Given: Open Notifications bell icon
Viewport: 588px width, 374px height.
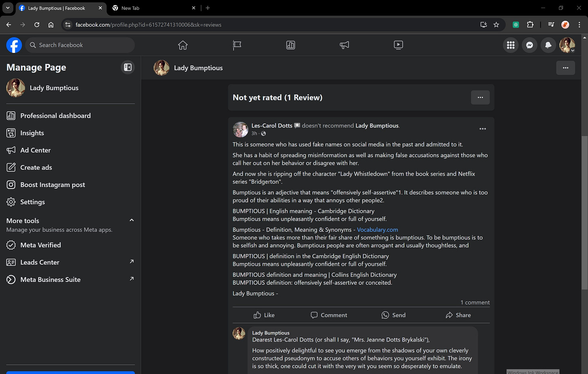Looking at the screenshot, I should click(548, 45).
